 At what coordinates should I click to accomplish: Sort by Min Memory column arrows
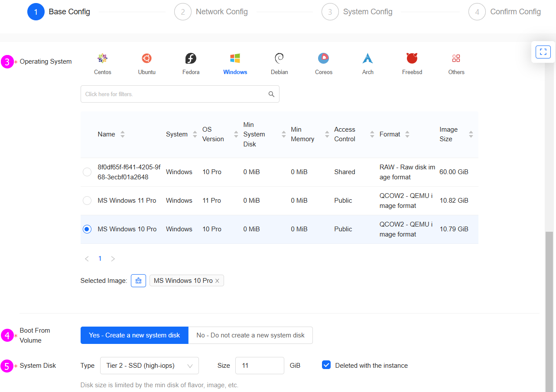[327, 134]
